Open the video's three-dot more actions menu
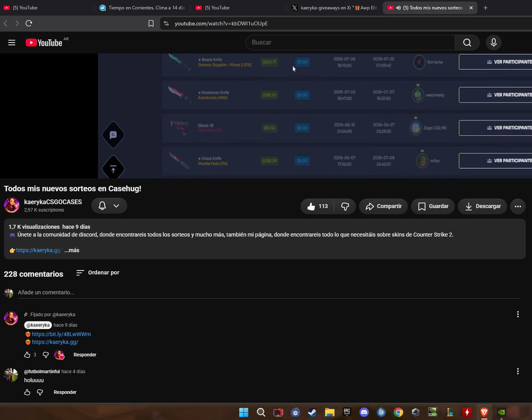 [517, 206]
